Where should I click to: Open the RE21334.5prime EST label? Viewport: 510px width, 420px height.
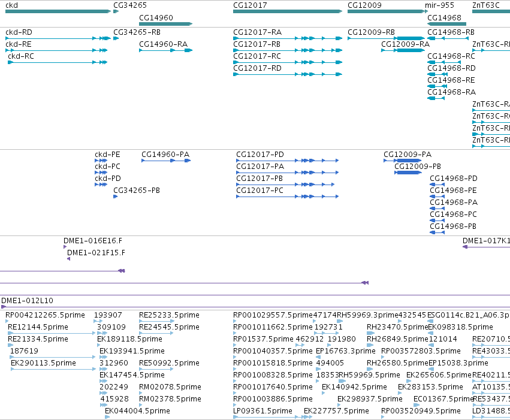point(38,339)
